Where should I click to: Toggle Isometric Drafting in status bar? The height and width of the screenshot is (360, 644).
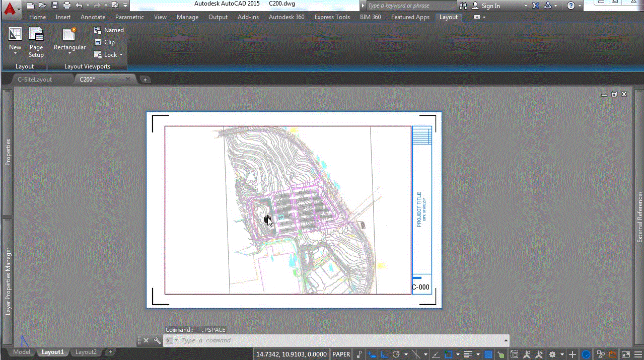[416, 354]
